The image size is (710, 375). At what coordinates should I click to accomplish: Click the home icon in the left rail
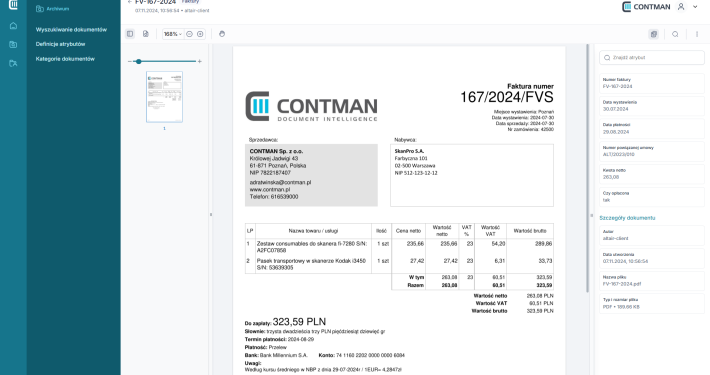[13, 26]
